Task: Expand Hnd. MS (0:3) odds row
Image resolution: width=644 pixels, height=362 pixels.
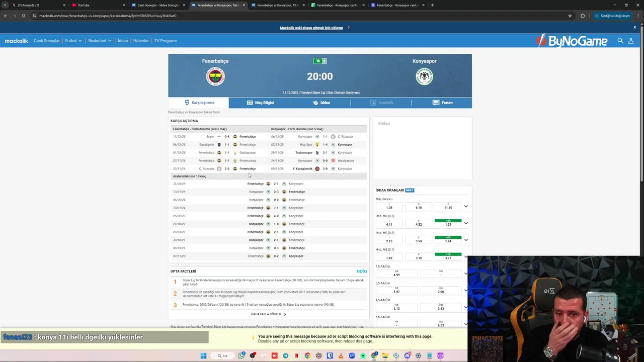Action: 466,223
